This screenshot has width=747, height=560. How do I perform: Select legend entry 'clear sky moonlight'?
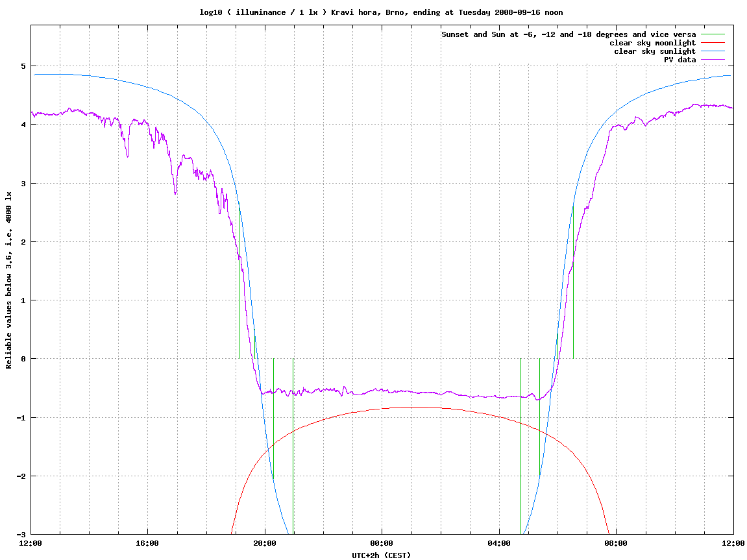pyautogui.click(x=652, y=43)
